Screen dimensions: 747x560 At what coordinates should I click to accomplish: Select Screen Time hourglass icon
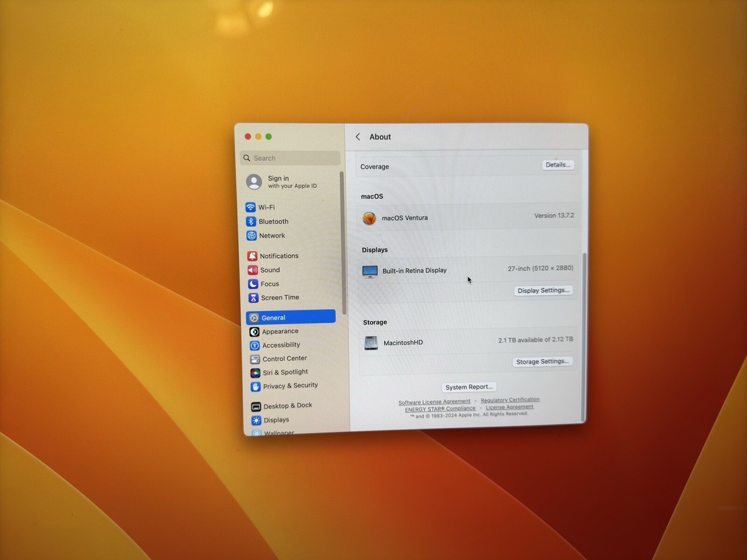(x=253, y=297)
